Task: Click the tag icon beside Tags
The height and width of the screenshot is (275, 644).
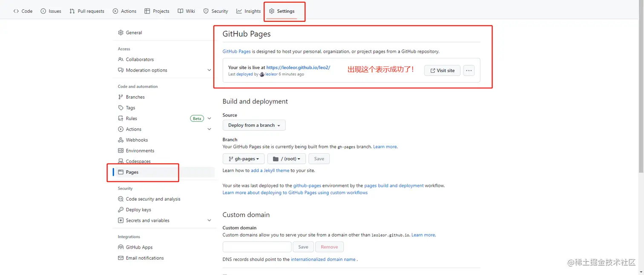Action: click(121, 108)
